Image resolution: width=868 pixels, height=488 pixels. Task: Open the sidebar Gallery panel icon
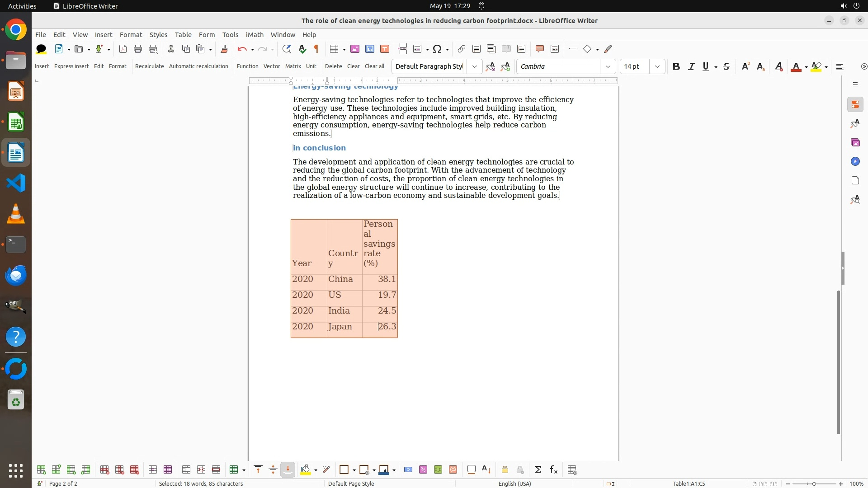[855, 143]
